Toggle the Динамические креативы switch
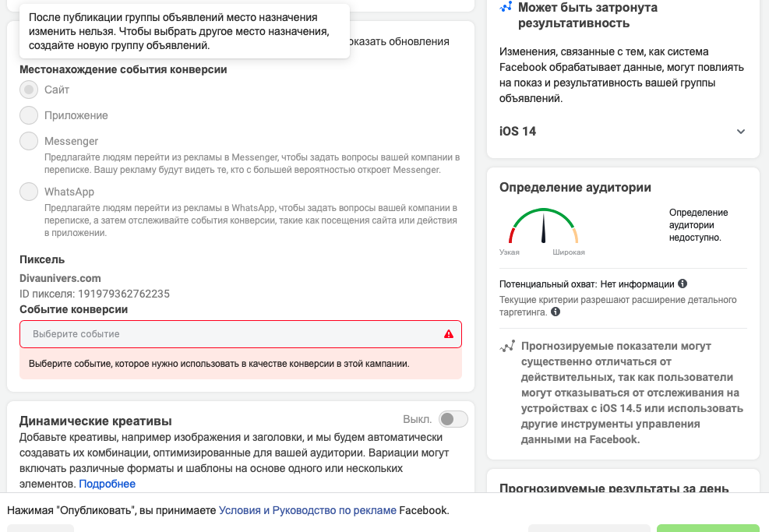Viewport: 769px width, 532px height. [453, 419]
